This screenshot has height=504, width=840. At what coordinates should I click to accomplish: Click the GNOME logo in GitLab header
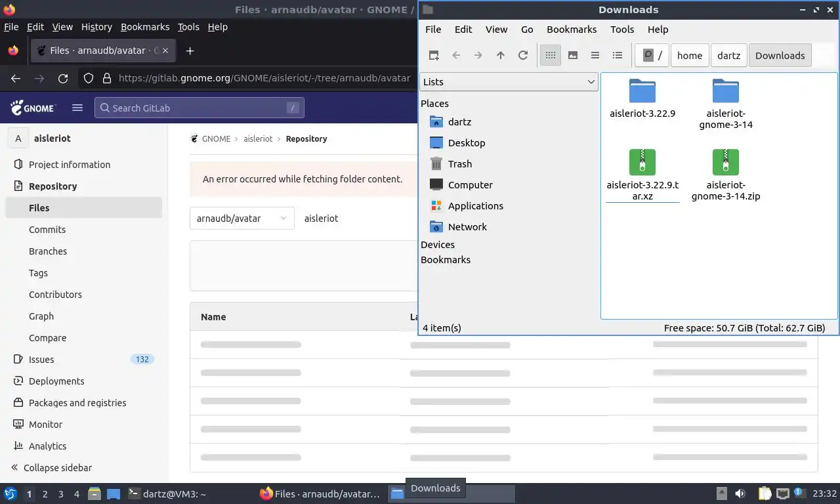click(33, 108)
